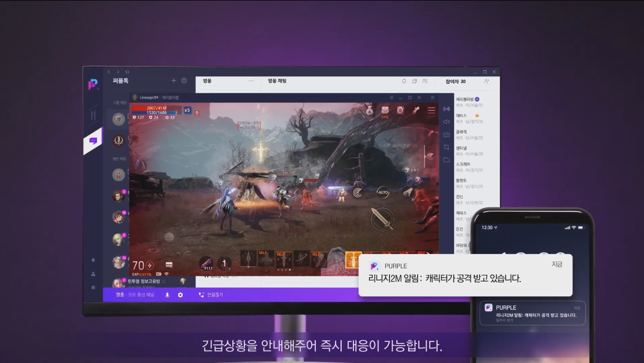Viewport: 644px width, 363px height.
Task: Click the in-game bone quest icon
Action: pyautogui.click(x=416, y=110)
